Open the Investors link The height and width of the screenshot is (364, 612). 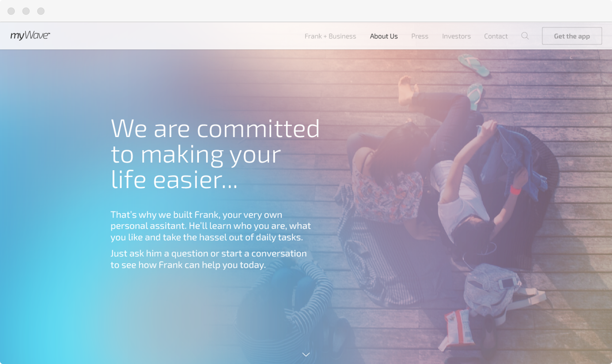pyautogui.click(x=456, y=36)
